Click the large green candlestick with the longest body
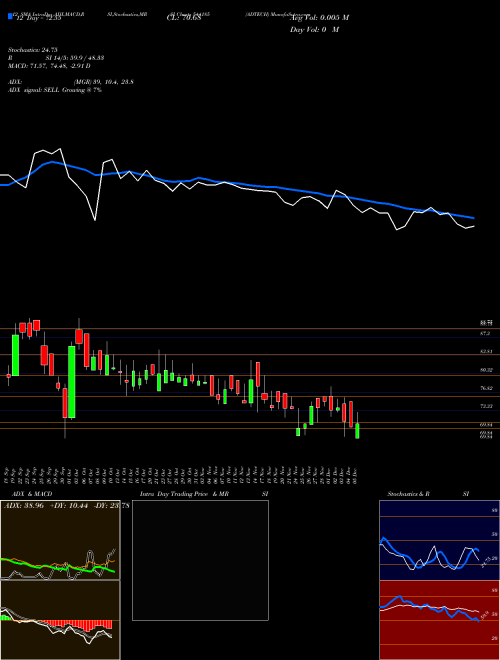This screenshot has height=660, width=500. [72, 382]
